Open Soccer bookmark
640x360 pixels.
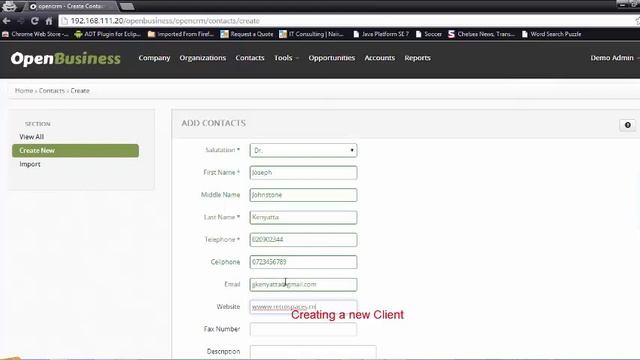[428, 34]
